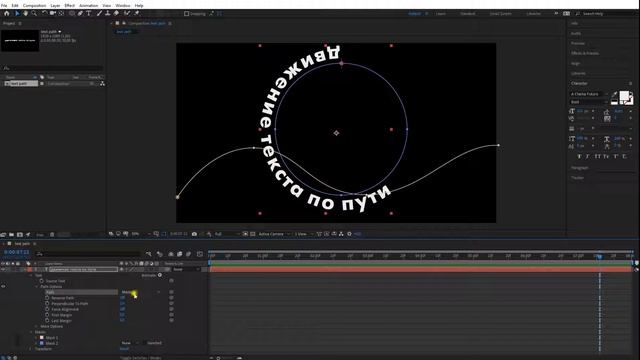Click the white fill color swatch
Image resolution: width=640 pixels, height=360 pixels.
(624, 96)
